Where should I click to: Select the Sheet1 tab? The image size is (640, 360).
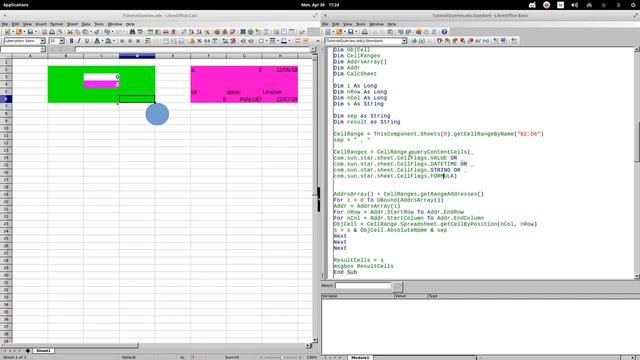(x=43, y=351)
